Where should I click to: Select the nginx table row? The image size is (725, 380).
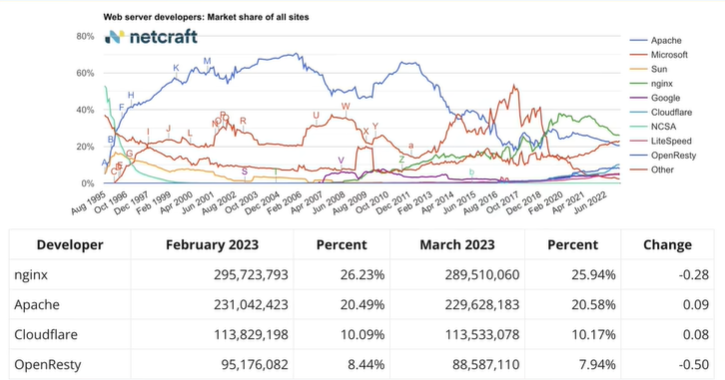pyautogui.click(x=362, y=275)
